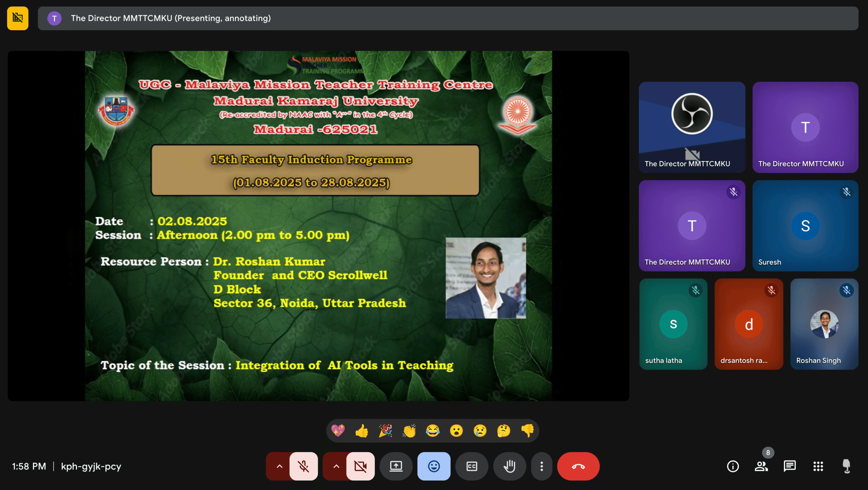Toggle the host's audio control speaker icon

846,466
